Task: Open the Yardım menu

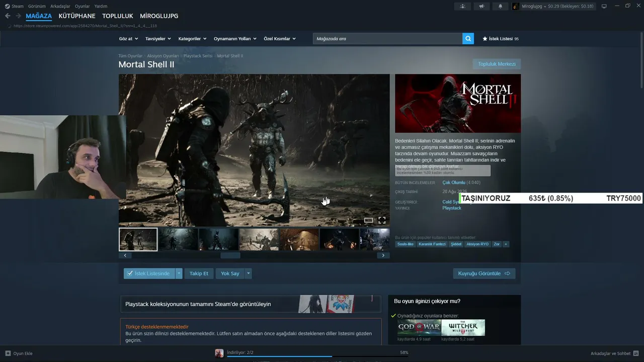Action: (101, 6)
